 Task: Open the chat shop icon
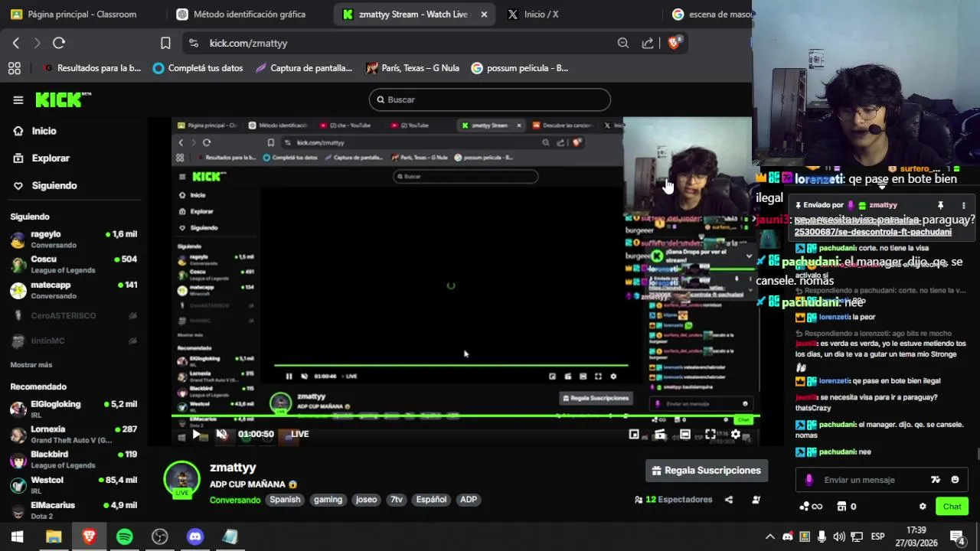846,507
